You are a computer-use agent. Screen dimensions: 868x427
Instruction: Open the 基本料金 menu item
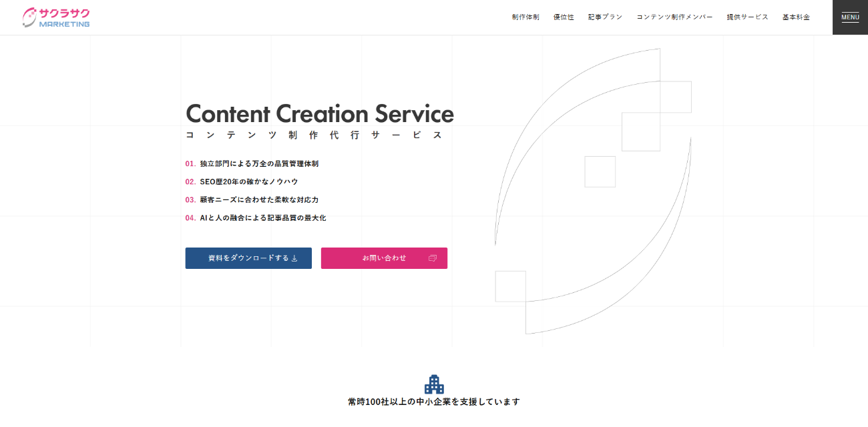coord(796,17)
